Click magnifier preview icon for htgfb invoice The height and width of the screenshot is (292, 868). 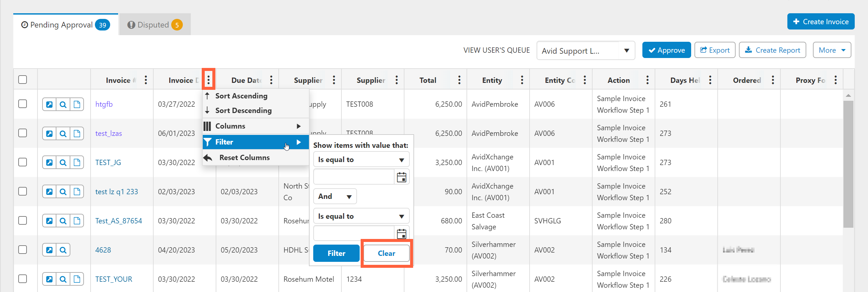pyautogui.click(x=63, y=104)
